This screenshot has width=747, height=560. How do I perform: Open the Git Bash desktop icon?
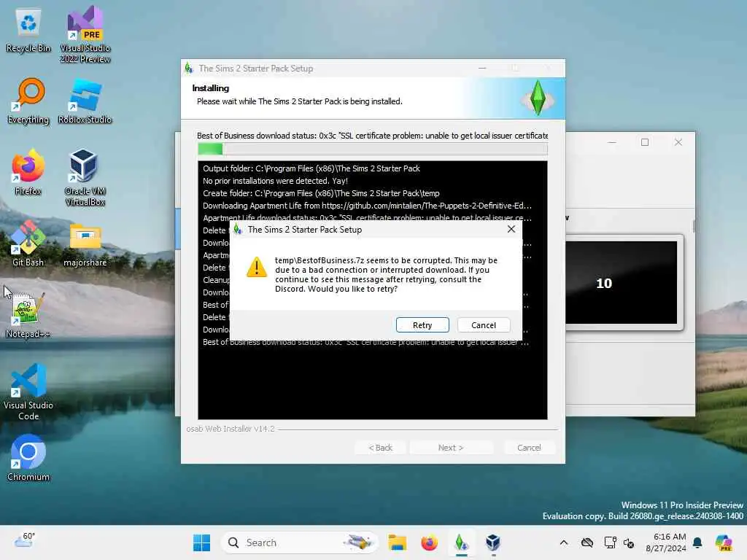pyautogui.click(x=28, y=244)
